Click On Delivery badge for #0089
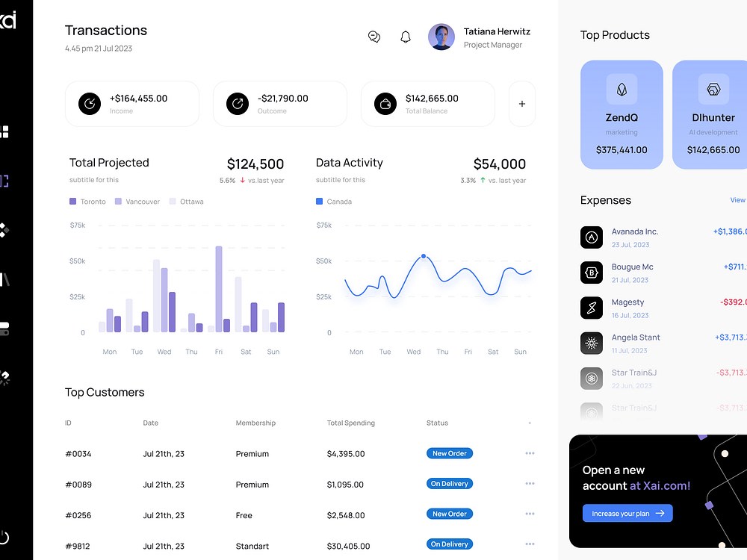The height and width of the screenshot is (560, 747). click(x=449, y=483)
